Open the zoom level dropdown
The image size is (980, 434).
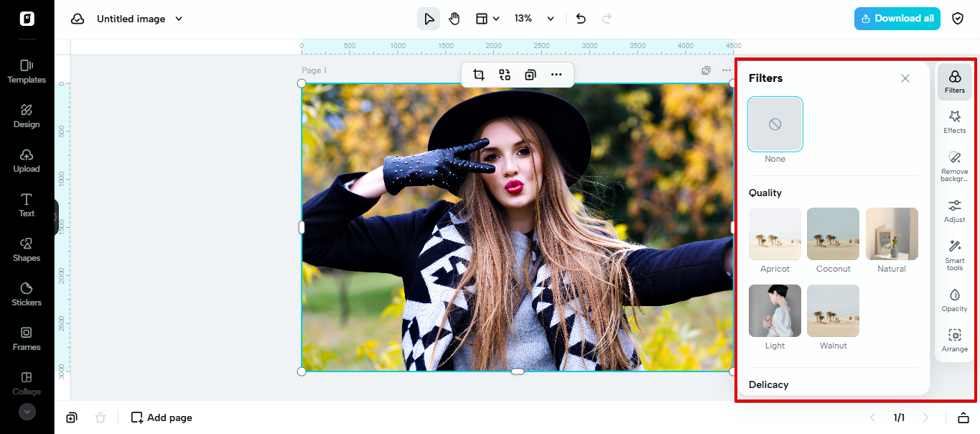534,18
